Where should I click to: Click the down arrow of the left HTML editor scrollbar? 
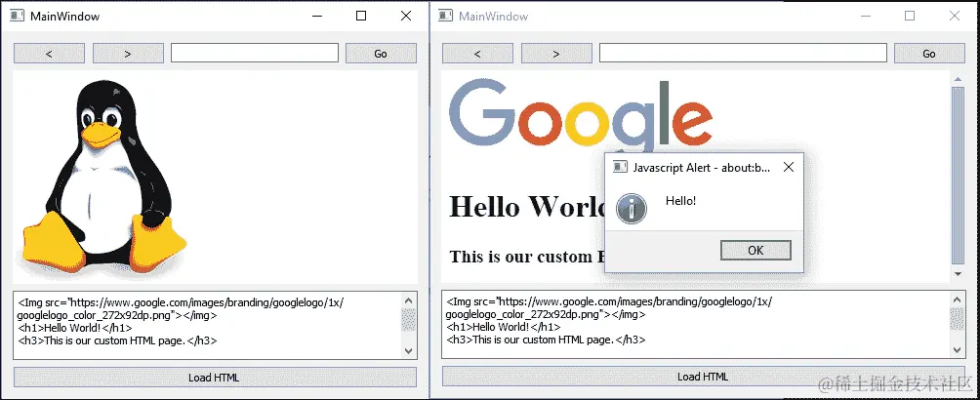click(408, 351)
